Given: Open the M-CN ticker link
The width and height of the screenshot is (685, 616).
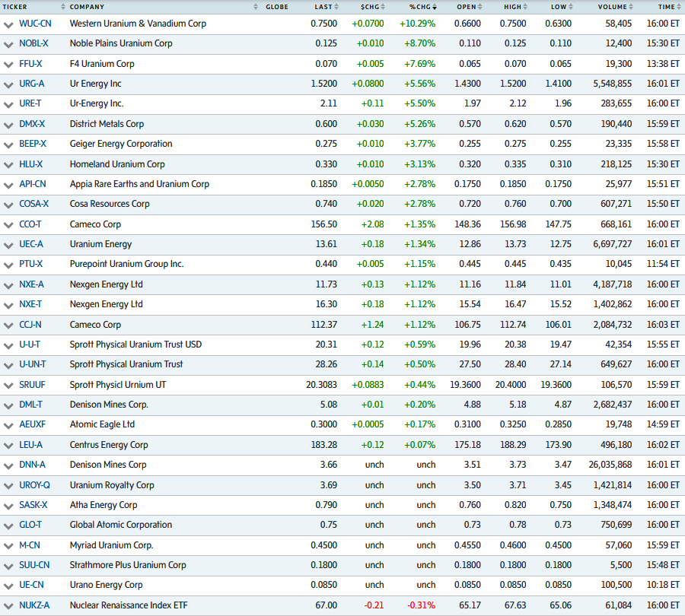Looking at the screenshot, I should pyautogui.click(x=29, y=545).
